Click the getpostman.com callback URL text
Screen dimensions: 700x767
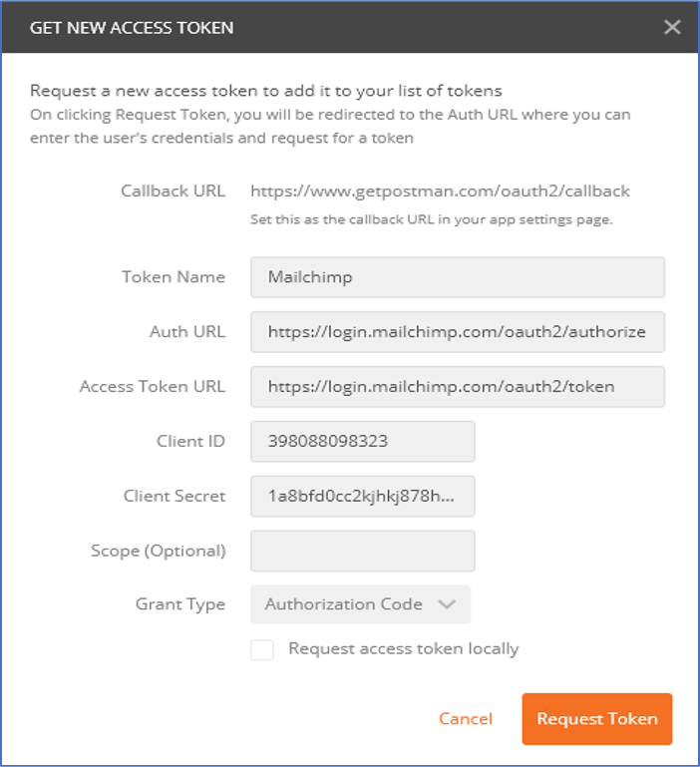click(440, 191)
